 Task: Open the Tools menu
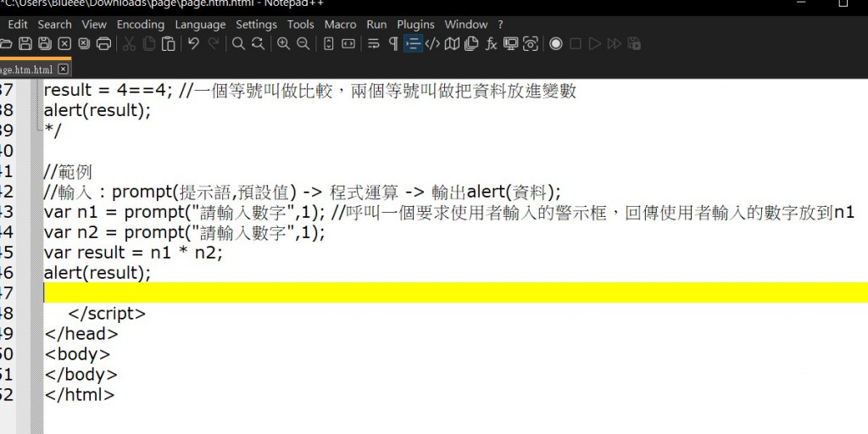(301, 25)
